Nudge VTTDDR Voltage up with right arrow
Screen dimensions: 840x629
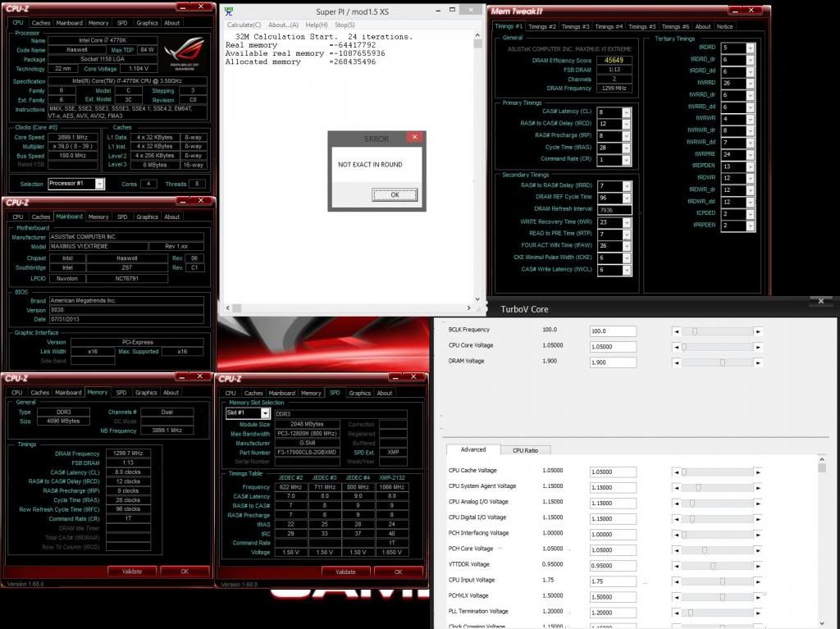[758, 565]
